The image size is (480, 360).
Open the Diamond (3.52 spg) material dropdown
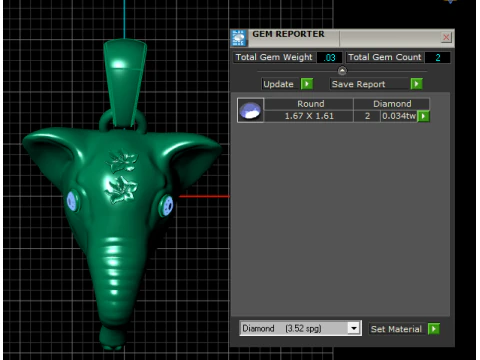pyautogui.click(x=354, y=328)
